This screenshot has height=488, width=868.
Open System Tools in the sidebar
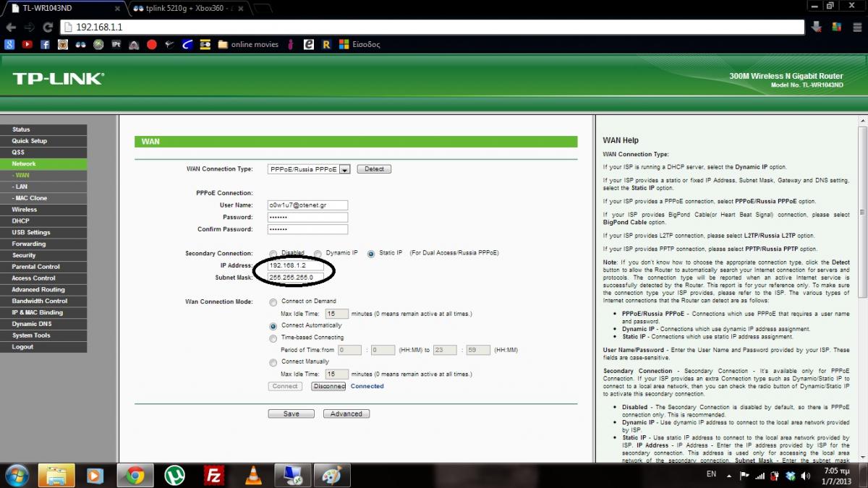tap(43, 335)
